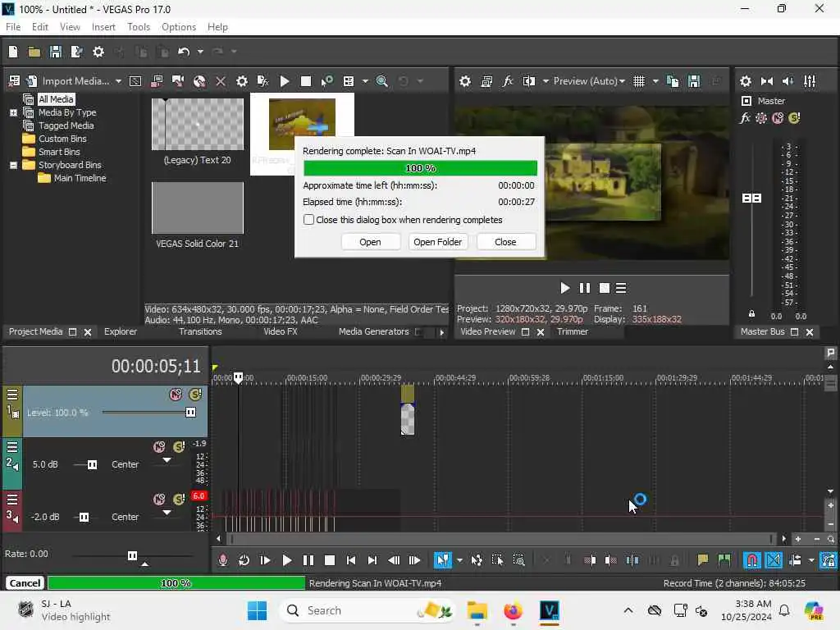The image size is (840, 630).
Task: Open the Insert menu
Action: tap(103, 27)
